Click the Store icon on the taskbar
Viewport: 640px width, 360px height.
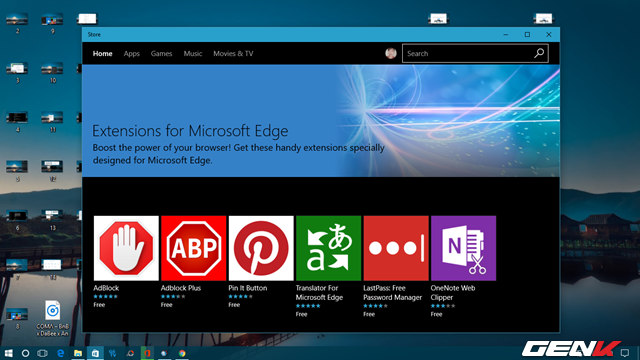[95, 353]
